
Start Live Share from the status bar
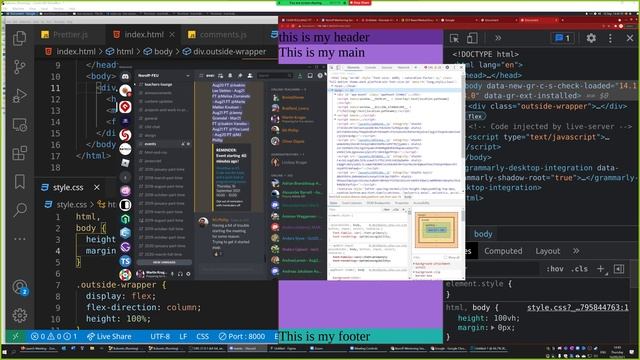109,336
